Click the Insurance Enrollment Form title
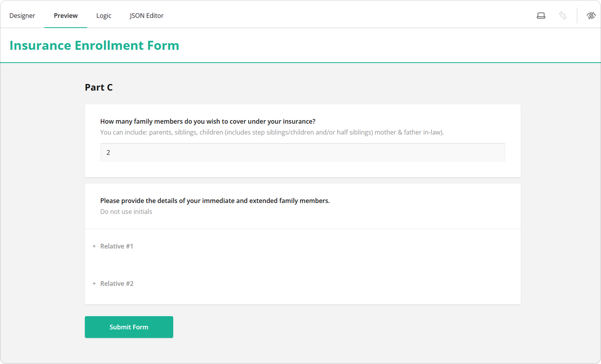The image size is (601, 364). pos(94,45)
